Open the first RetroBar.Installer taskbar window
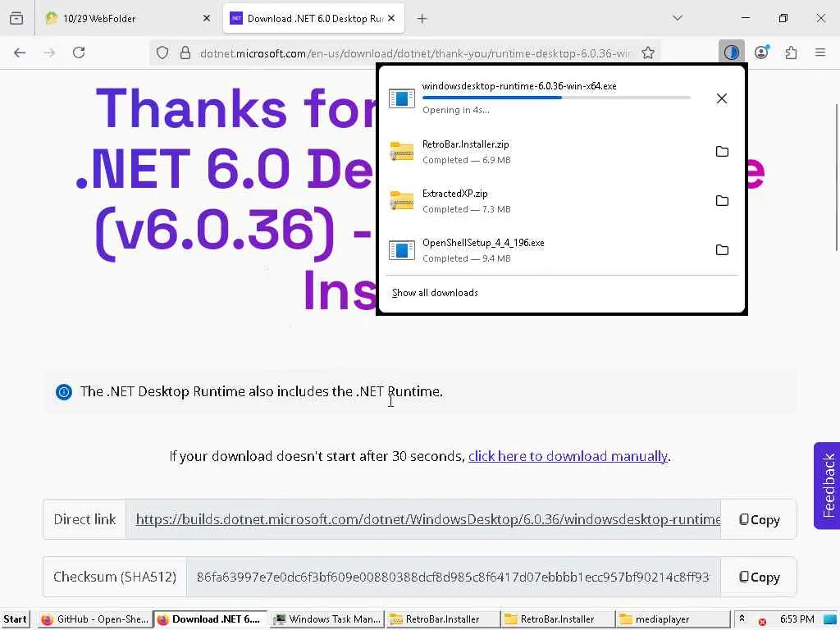 [442, 619]
